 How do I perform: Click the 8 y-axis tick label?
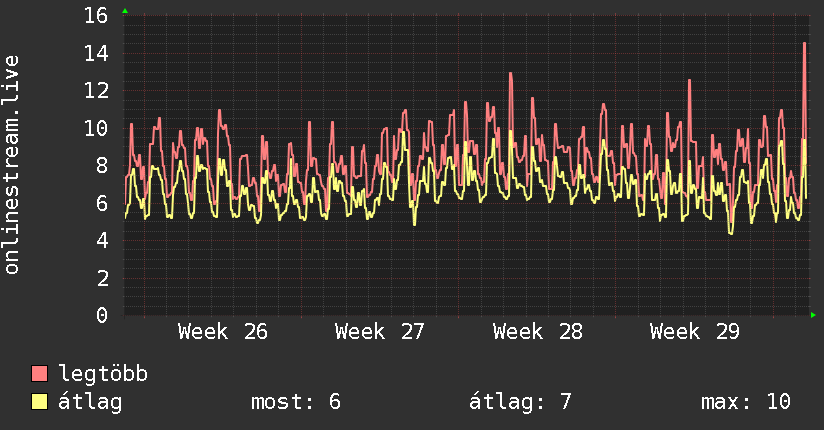(102, 165)
